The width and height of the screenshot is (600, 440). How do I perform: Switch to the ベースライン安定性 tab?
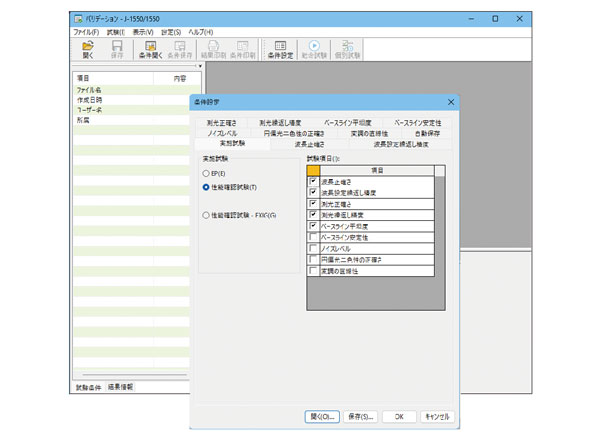(x=417, y=123)
